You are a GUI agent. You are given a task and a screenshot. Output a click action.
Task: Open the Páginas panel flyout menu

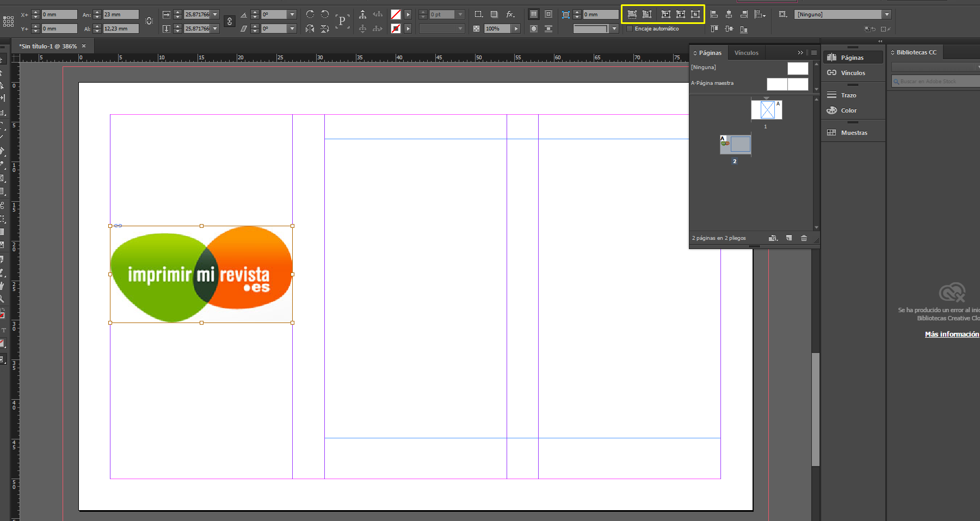[x=814, y=53]
